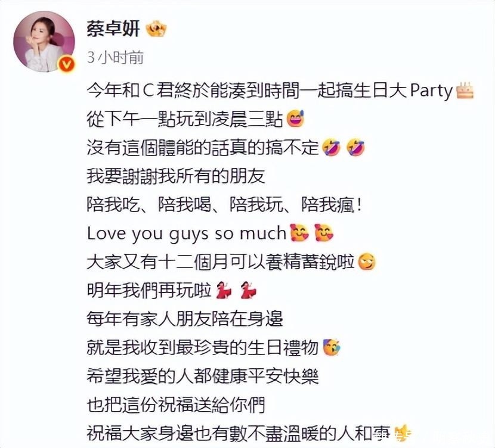Click the second rolling-laughing emoji after 搞不定
Screen dimensions: 495x448
[x=355, y=147]
